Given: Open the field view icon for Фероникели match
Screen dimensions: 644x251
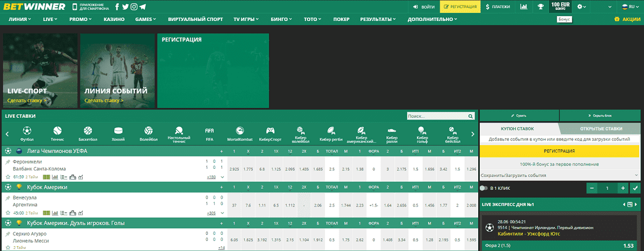Looking at the screenshot, I should pos(46,176).
